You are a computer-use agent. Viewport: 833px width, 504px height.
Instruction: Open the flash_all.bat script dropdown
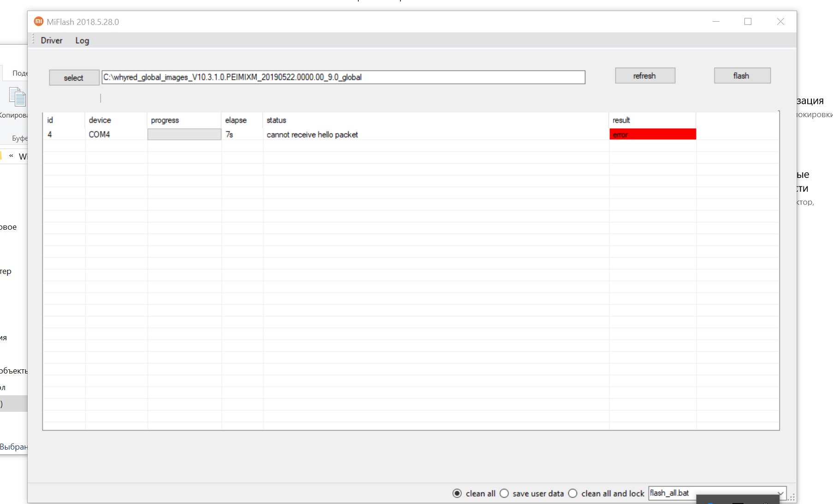(717, 493)
